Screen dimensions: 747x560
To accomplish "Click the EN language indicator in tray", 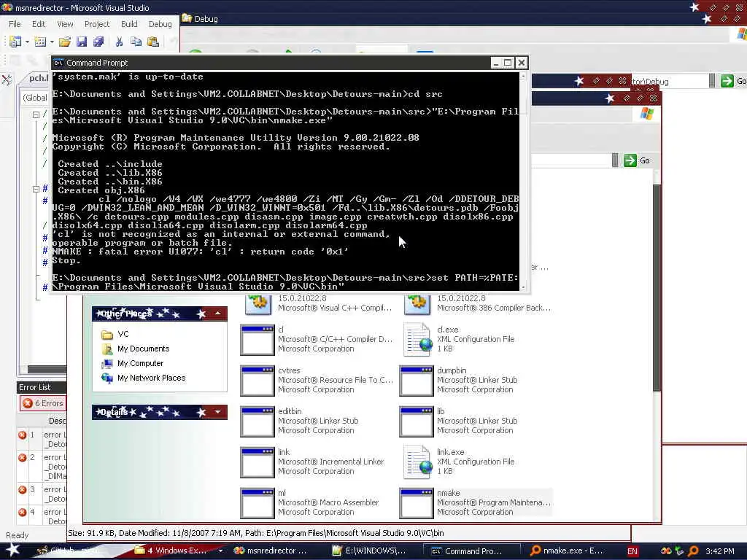I will (632, 551).
